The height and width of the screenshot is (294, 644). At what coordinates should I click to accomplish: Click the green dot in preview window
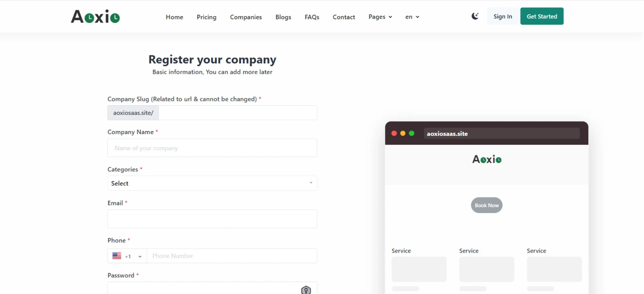point(412,133)
